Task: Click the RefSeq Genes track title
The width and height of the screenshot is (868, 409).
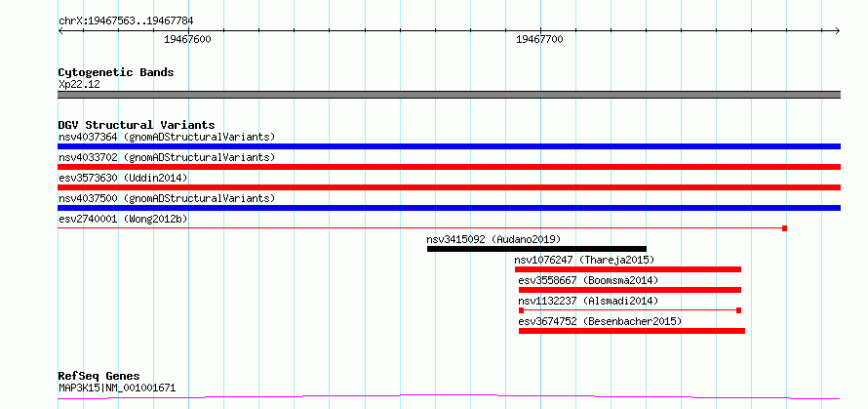Action: click(x=99, y=377)
